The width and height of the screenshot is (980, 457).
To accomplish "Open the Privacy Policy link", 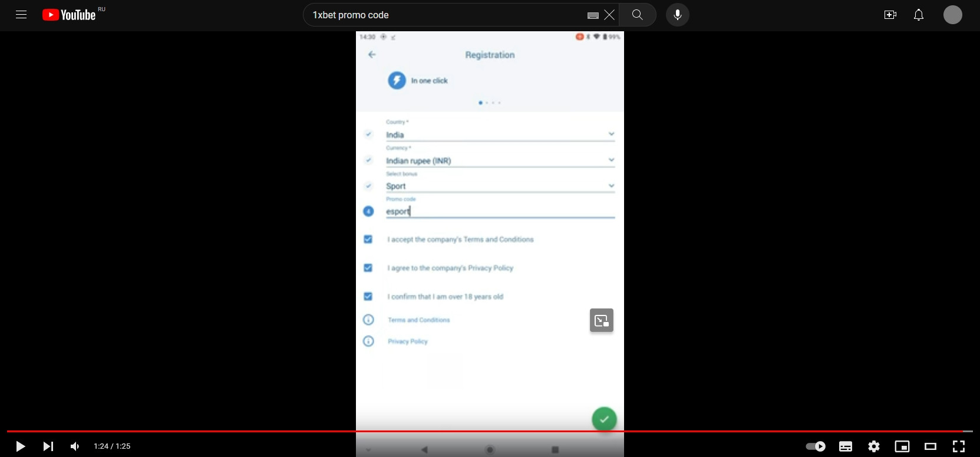I will click(x=408, y=341).
